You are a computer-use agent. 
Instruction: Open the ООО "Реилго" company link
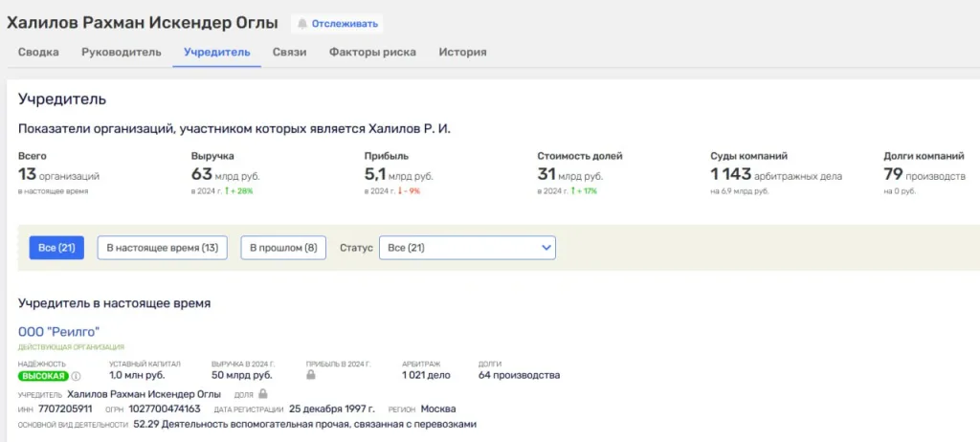pyautogui.click(x=59, y=331)
